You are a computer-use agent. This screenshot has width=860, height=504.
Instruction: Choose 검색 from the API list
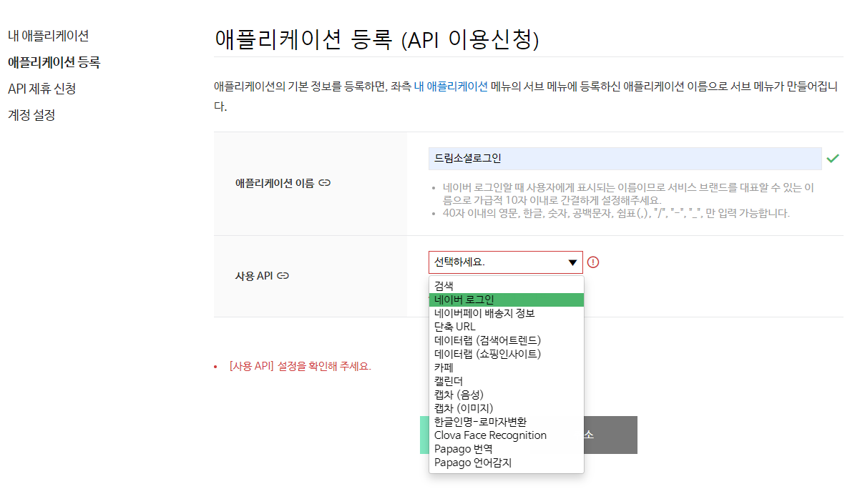point(507,286)
